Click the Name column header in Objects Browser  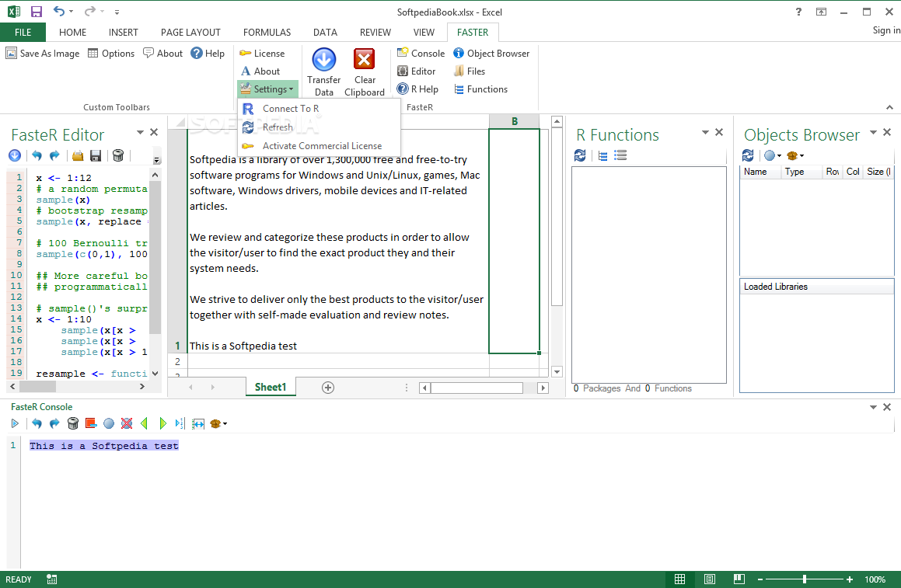click(x=760, y=172)
